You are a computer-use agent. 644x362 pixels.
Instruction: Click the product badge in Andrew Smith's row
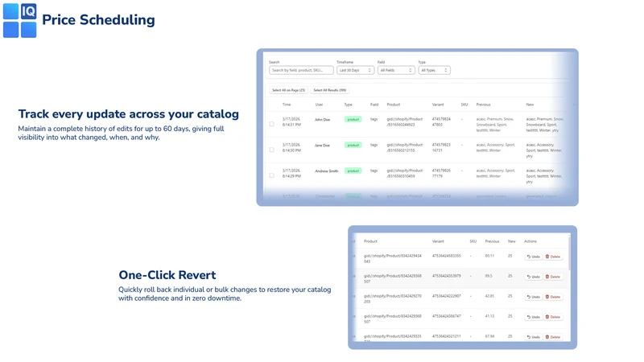(x=353, y=171)
